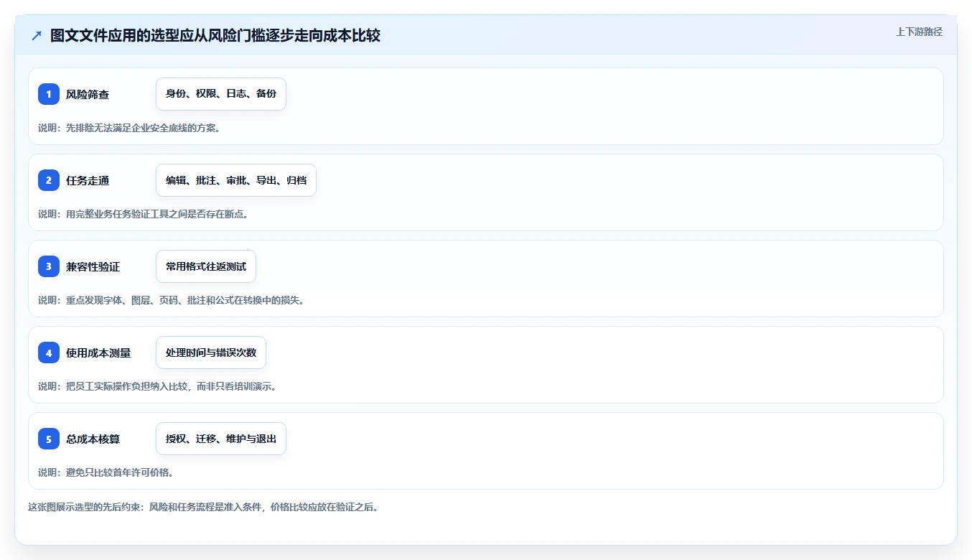
Task: Click the note 用完整业务任务验证工具之间是否存在断点
Action: pos(144,214)
